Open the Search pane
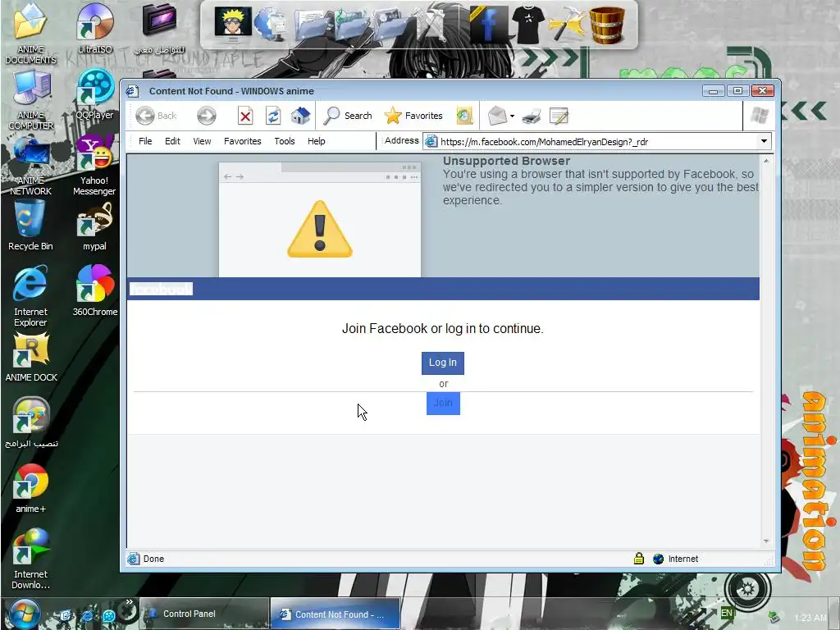Screen dimensions: 840x630 pos(348,116)
